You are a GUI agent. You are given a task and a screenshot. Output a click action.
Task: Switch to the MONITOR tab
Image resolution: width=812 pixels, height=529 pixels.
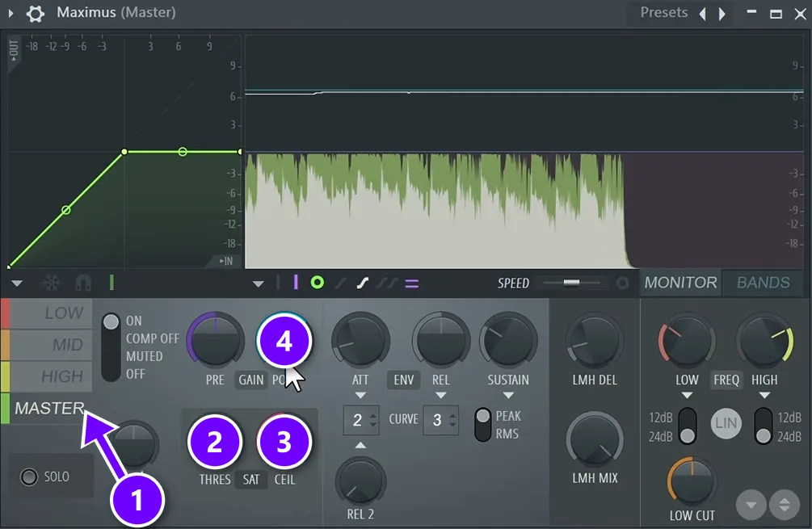click(680, 283)
